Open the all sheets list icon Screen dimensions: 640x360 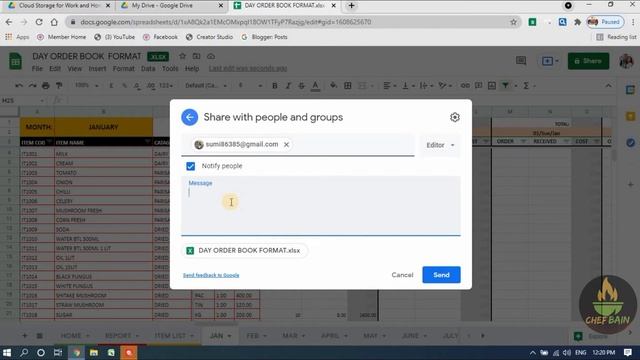point(40,336)
